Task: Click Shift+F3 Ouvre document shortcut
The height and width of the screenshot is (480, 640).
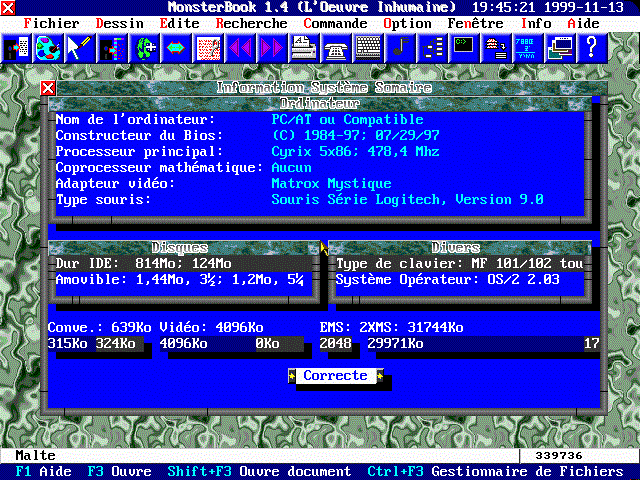Action: [x=259, y=472]
